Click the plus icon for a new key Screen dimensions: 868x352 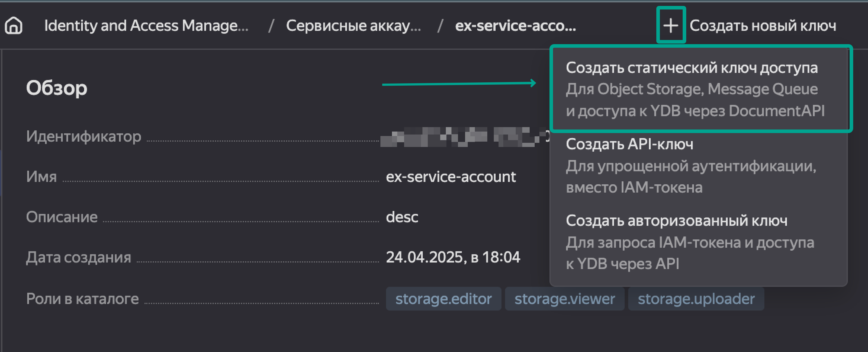point(671,25)
